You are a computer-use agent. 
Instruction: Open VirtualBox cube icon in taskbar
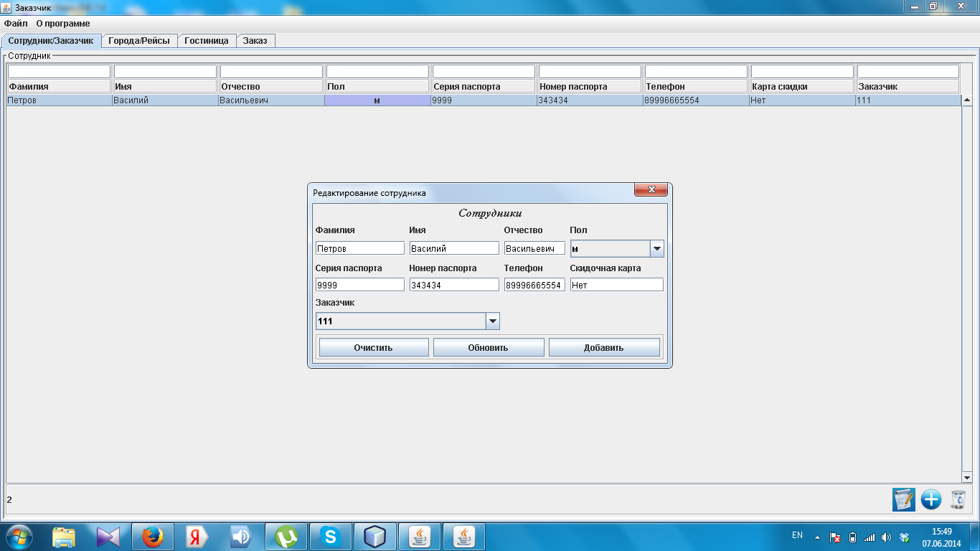pyautogui.click(x=374, y=537)
